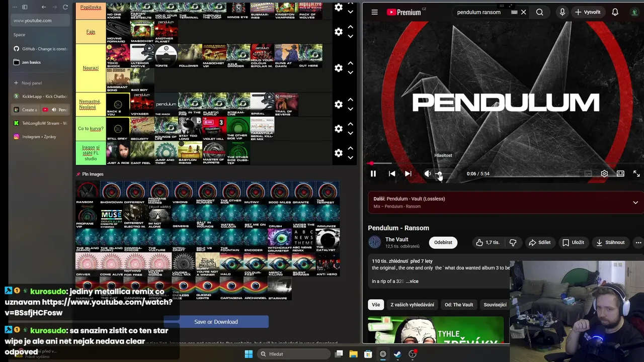The width and height of the screenshot is (644, 362).
Task: Move Co to kurva? row up
Action: click(351, 124)
